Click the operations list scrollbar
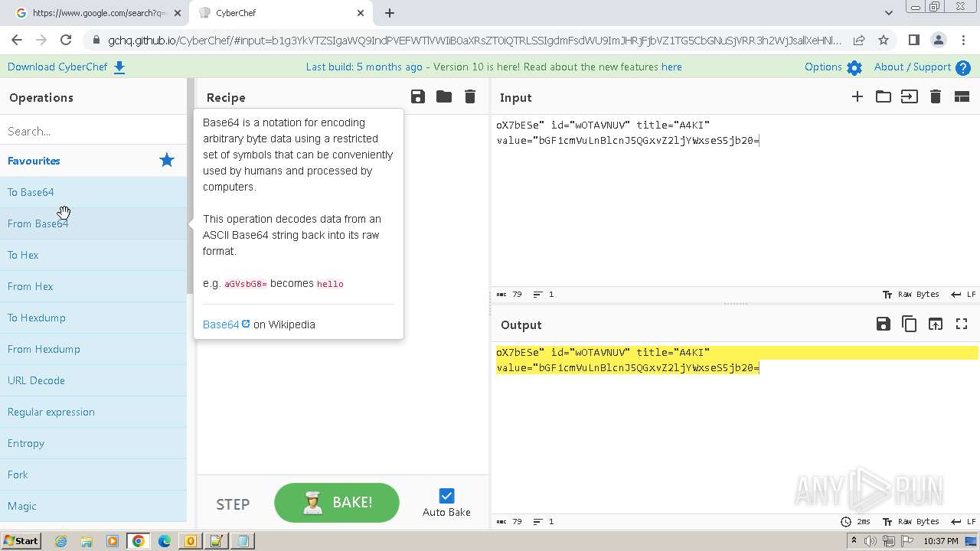This screenshot has width=980, height=551. pyautogui.click(x=191, y=186)
